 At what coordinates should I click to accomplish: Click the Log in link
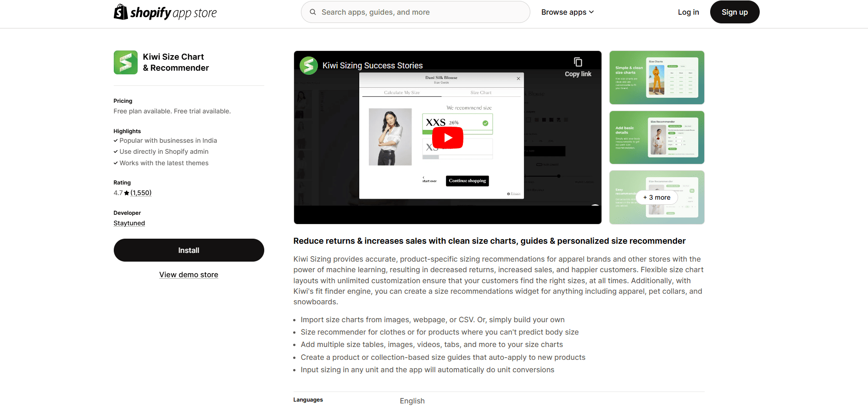688,12
